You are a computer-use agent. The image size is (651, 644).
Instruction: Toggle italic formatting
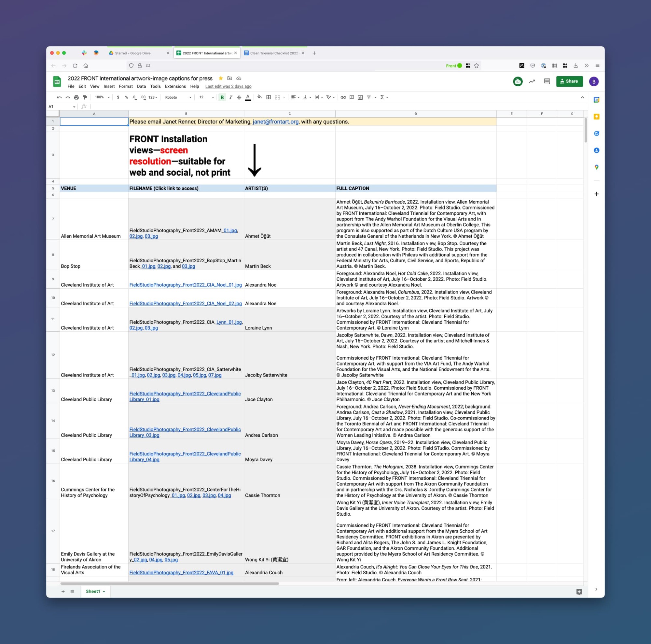(x=230, y=97)
